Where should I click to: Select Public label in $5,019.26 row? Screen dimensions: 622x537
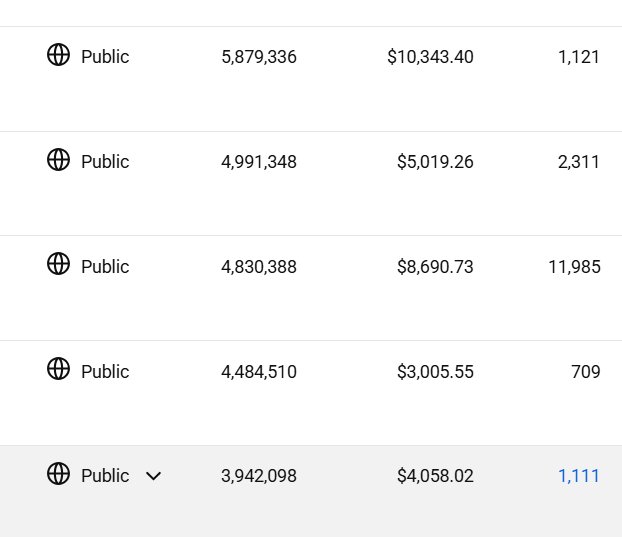click(105, 162)
